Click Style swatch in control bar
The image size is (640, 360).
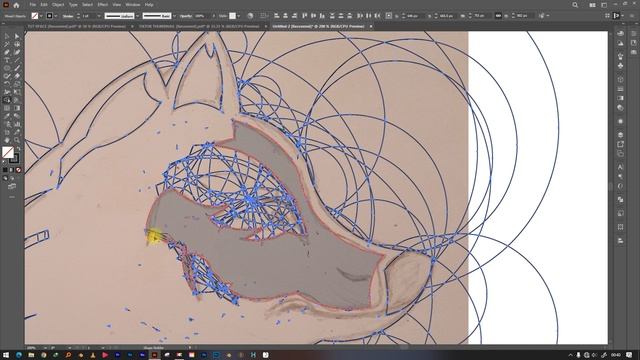click(232, 16)
